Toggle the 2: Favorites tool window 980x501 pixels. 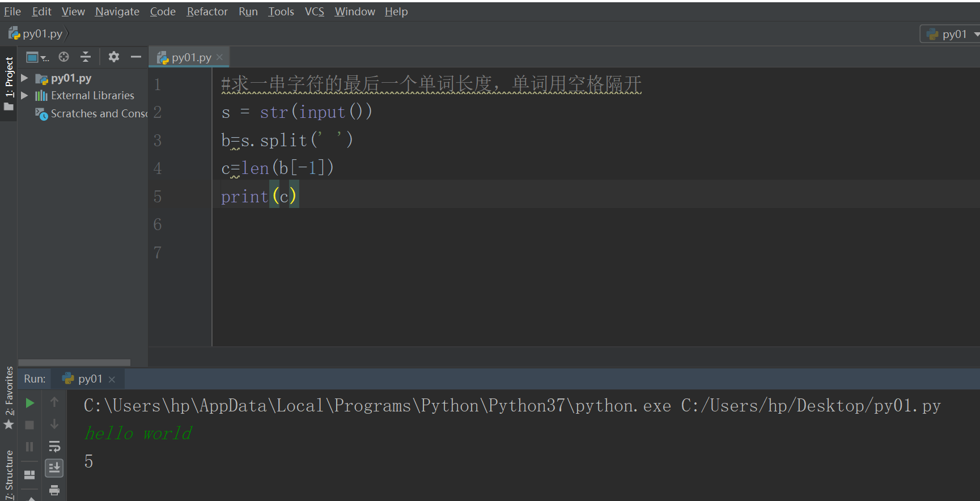coord(9,398)
